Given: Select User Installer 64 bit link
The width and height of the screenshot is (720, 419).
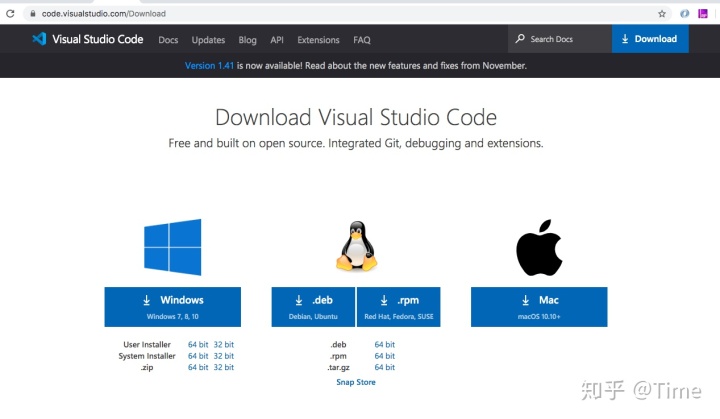Looking at the screenshot, I should (x=198, y=345).
